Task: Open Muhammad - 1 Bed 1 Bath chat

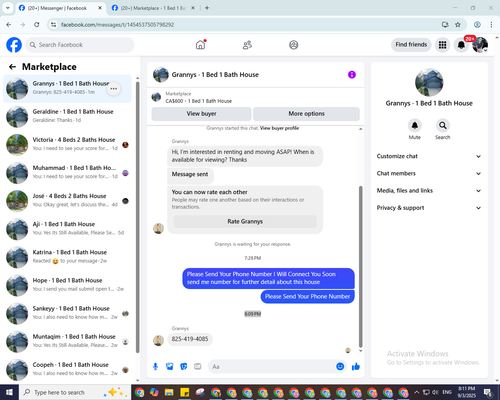Action: point(67,173)
